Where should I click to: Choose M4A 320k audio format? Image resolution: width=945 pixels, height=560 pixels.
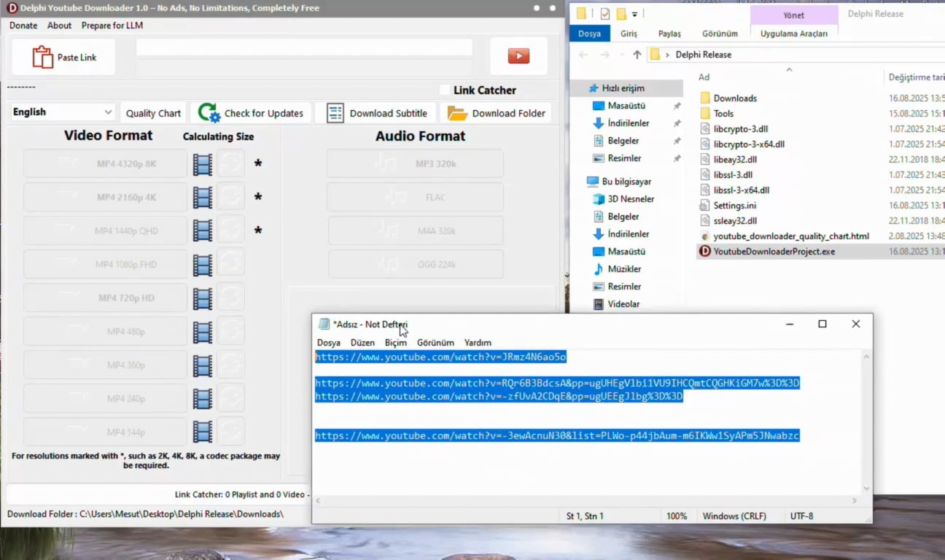pyautogui.click(x=415, y=231)
